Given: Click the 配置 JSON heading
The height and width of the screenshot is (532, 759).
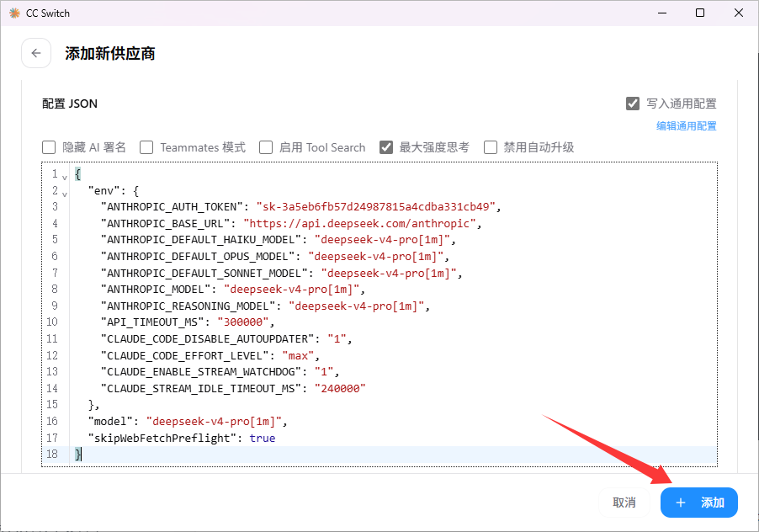Looking at the screenshot, I should (70, 104).
